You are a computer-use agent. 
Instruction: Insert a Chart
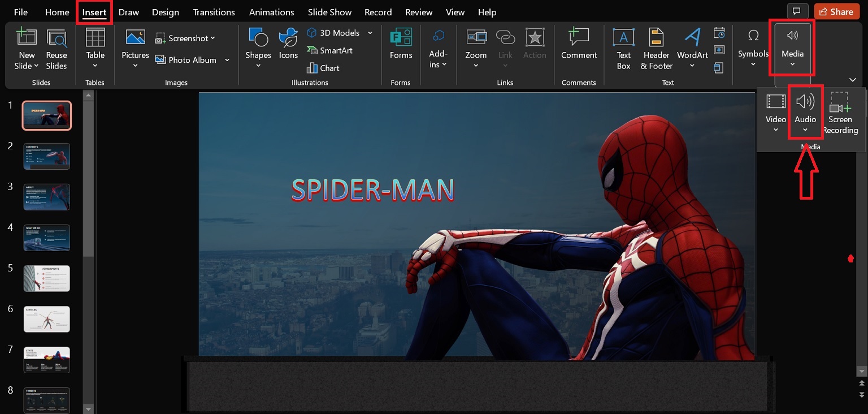323,68
